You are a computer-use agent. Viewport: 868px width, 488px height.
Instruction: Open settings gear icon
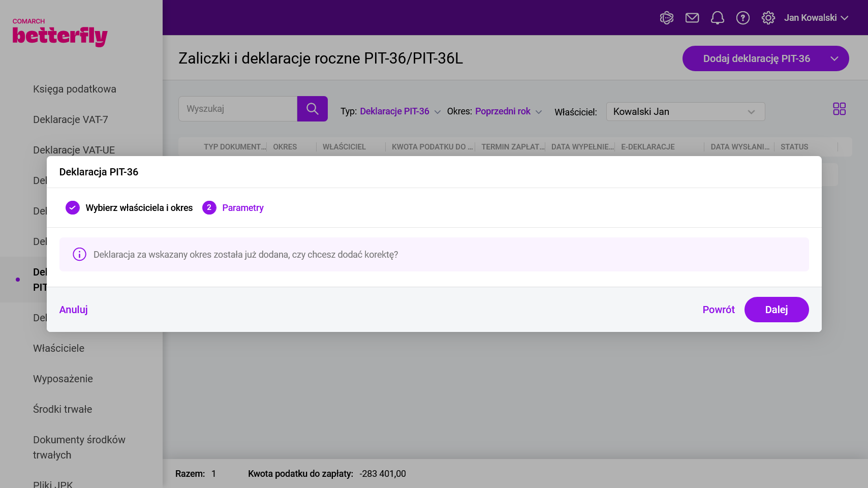point(768,18)
